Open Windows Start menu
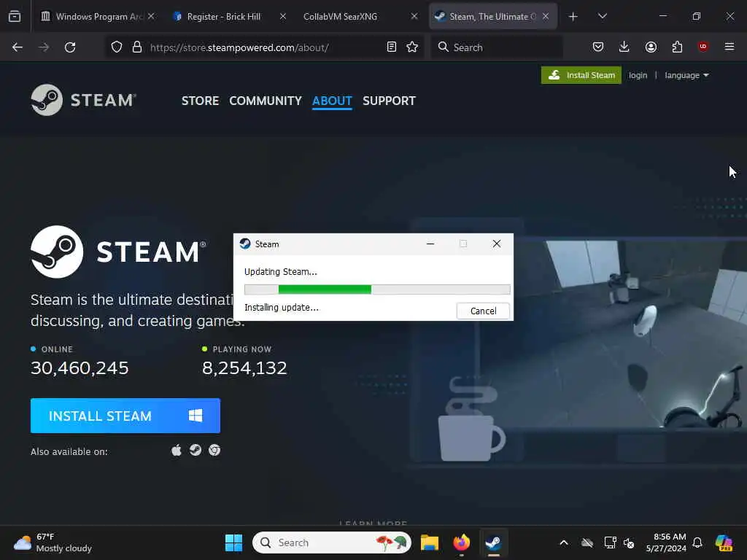Screen dimensions: 747x560 pyautogui.click(x=233, y=542)
